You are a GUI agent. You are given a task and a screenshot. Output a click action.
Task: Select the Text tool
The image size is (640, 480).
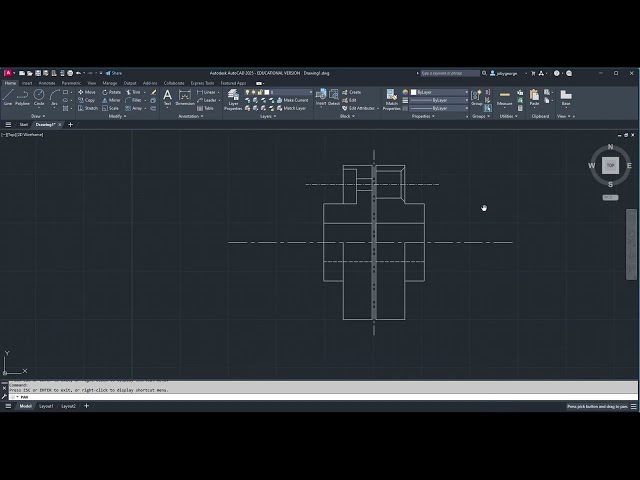pyautogui.click(x=167, y=98)
